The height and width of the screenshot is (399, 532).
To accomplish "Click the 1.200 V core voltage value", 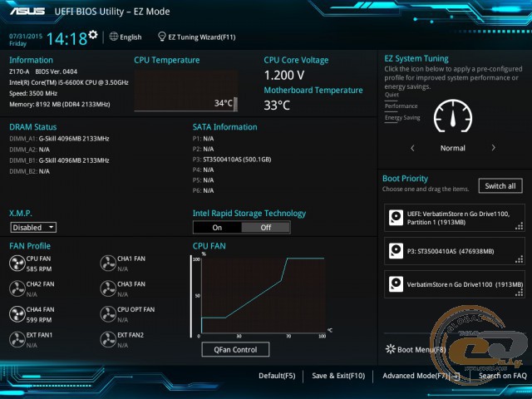I will point(284,76).
